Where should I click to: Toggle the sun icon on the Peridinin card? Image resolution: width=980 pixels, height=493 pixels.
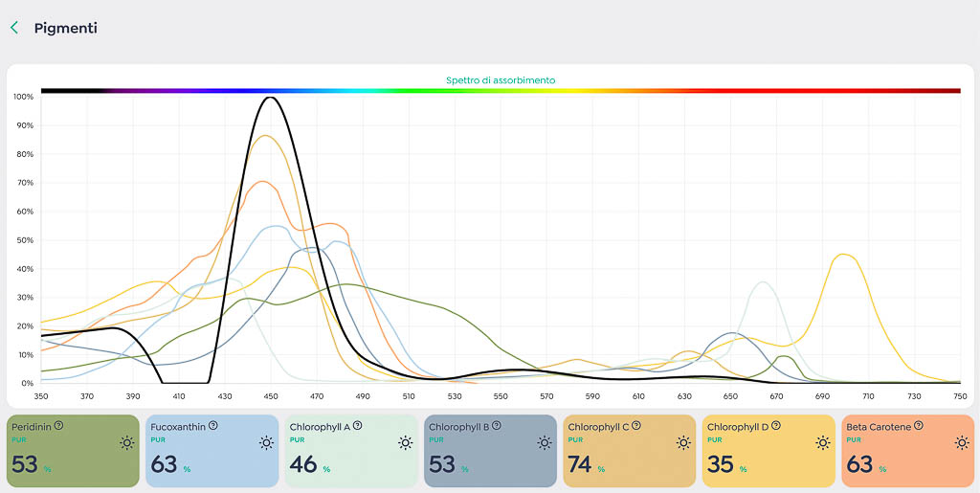126,442
